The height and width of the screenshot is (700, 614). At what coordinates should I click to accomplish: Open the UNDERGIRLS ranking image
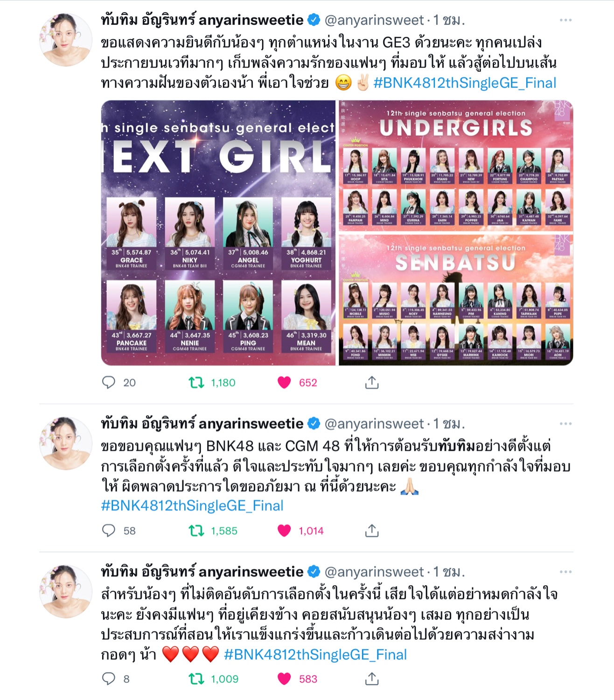pos(456,165)
